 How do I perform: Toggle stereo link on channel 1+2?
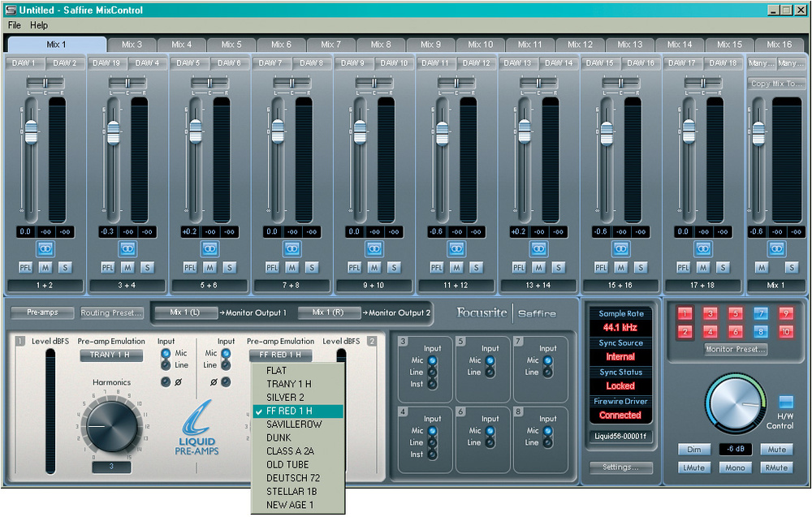coord(45,248)
